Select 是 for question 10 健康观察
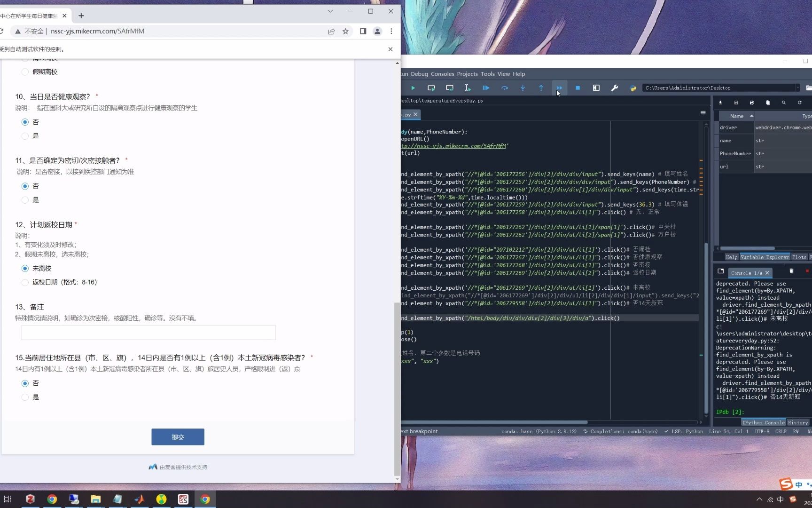812x508 pixels. point(25,136)
